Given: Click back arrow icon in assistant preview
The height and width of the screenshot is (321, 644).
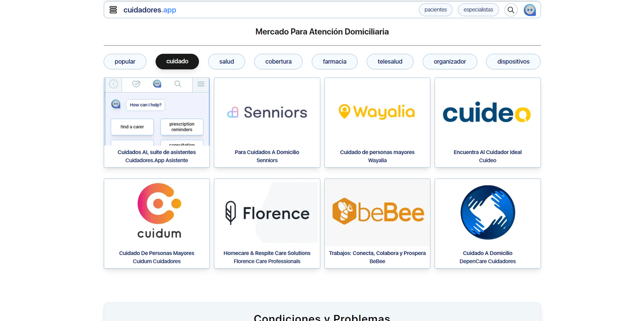Looking at the screenshot, I should (x=114, y=84).
